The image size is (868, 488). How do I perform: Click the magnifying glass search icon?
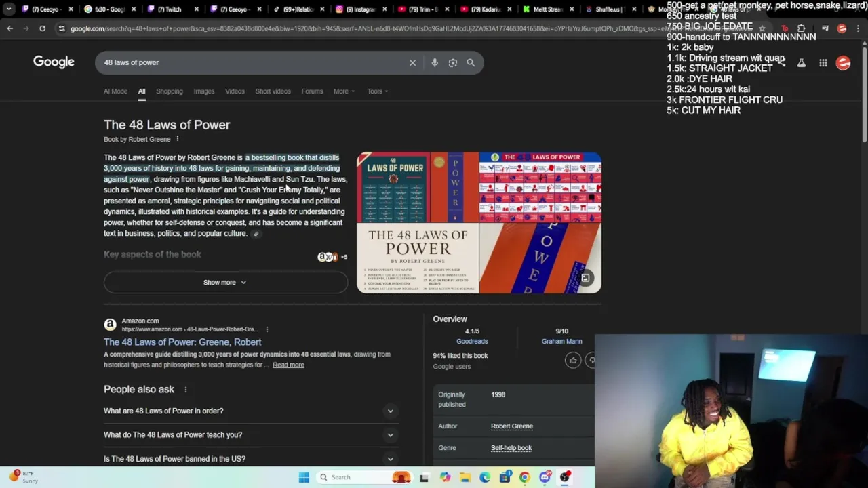471,62
